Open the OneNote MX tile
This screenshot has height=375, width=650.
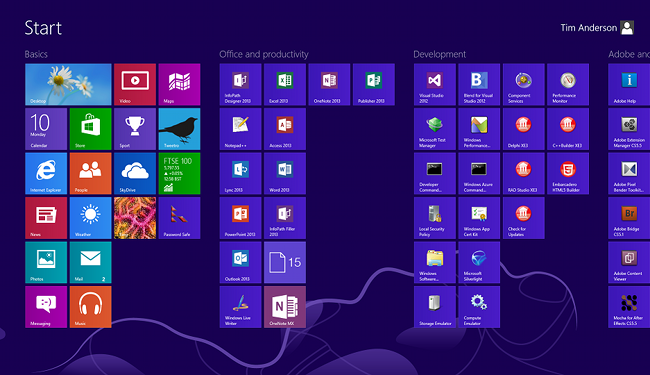pyautogui.click(x=285, y=307)
